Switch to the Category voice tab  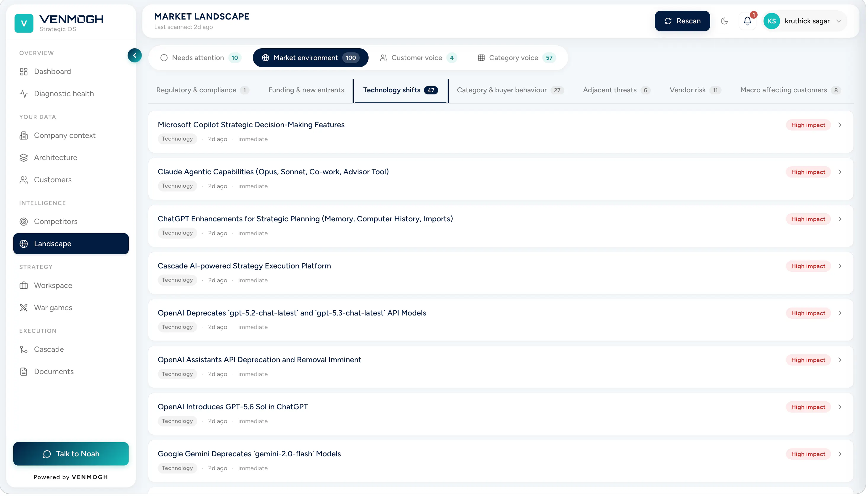[517, 58]
